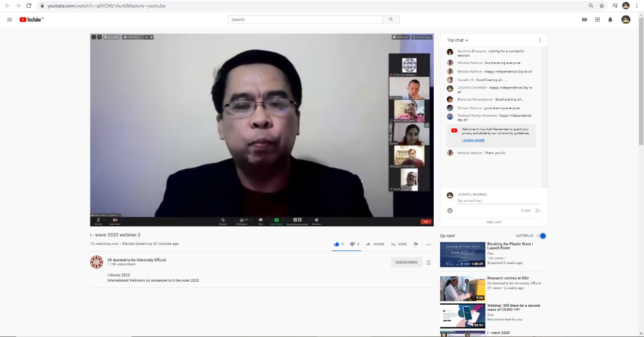Screen dimensions: 644x337
Task: Open the YouTube apps grid icon
Action: pyautogui.click(x=597, y=20)
